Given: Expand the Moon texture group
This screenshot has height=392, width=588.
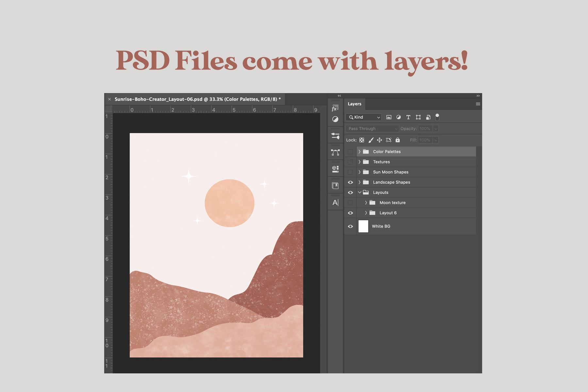Looking at the screenshot, I should point(366,203).
